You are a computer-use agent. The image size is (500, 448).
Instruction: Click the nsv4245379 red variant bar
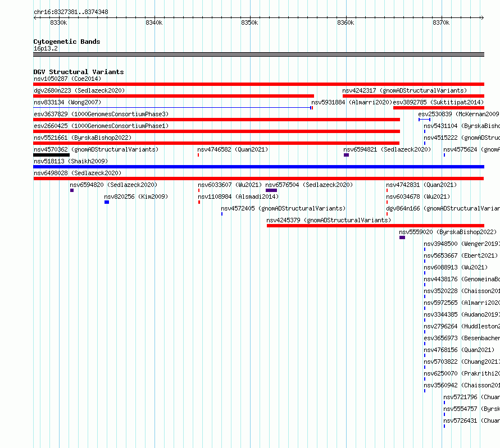376,226
